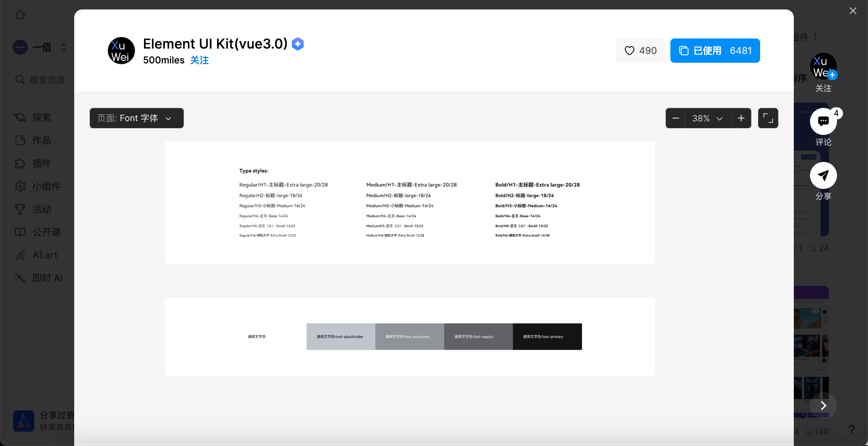Click the question mark help icon
Viewport: 868px width, 446px height.
coord(852,430)
